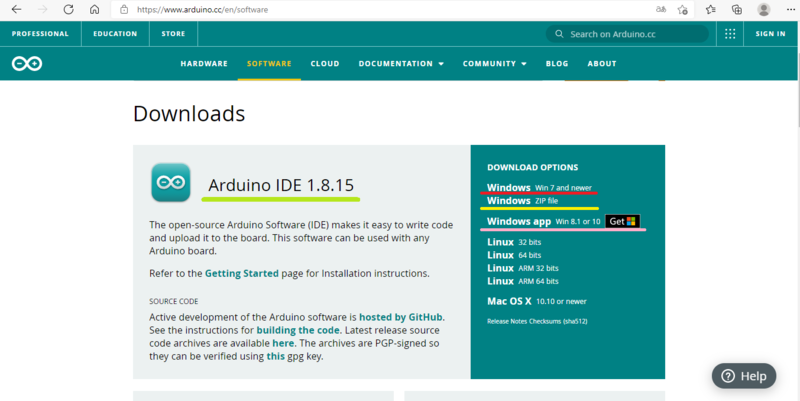Click the Arduino IDE app icon
This screenshot has height=401, width=800.
(x=171, y=182)
